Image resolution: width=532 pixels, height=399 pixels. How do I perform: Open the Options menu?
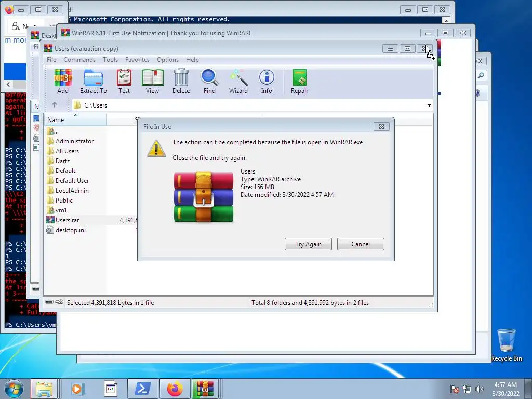click(x=168, y=60)
